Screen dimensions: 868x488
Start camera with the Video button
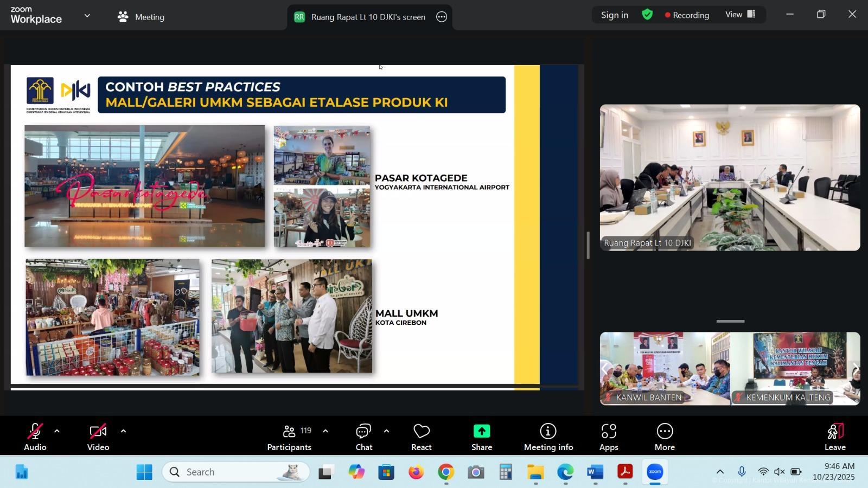click(x=98, y=437)
